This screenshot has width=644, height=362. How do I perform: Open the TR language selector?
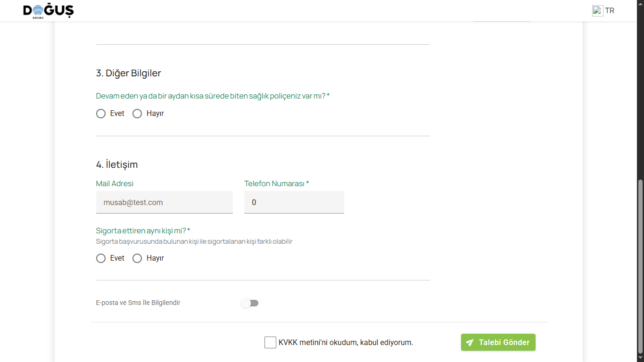[x=610, y=10]
